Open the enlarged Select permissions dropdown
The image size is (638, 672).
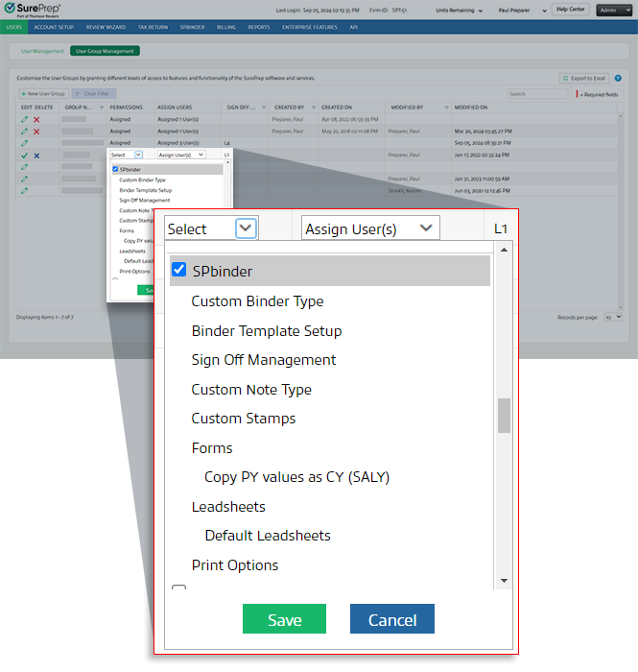tap(246, 228)
